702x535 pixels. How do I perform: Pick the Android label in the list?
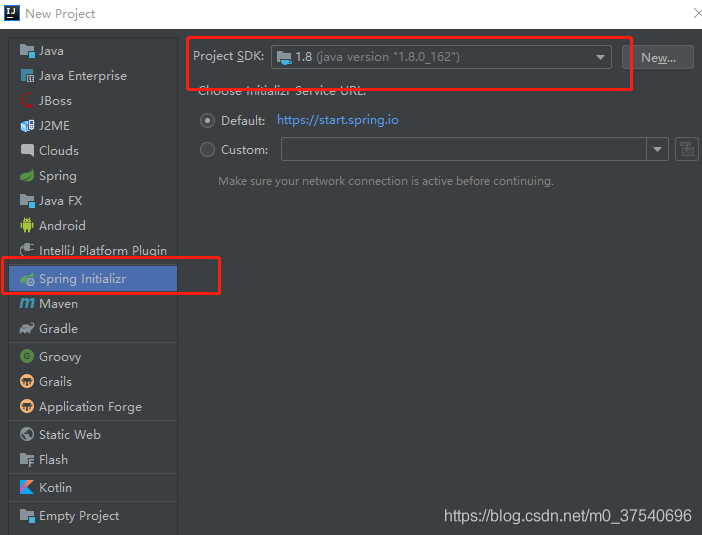(62, 226)
